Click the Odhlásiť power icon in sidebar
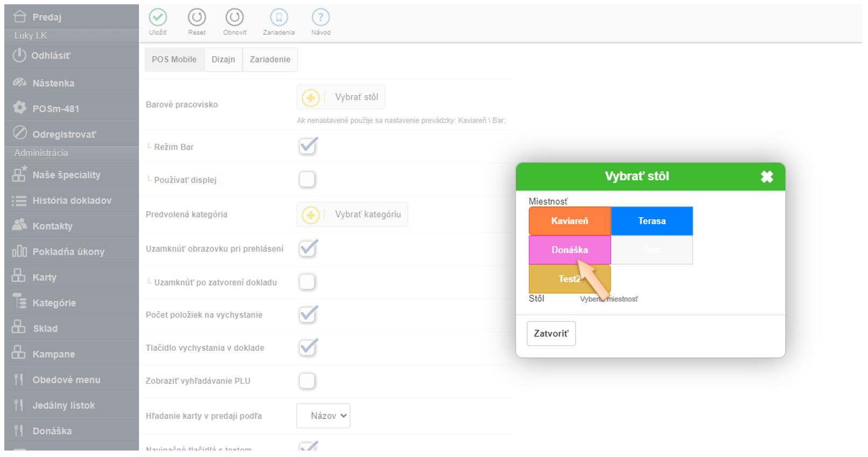The image size is (868, 457). coord(19,56)
